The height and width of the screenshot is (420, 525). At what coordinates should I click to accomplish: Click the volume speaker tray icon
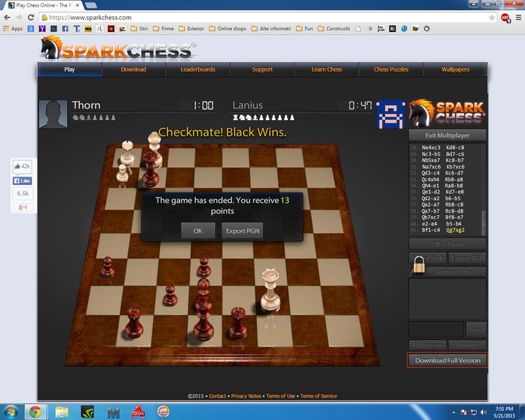coord(483,412)
